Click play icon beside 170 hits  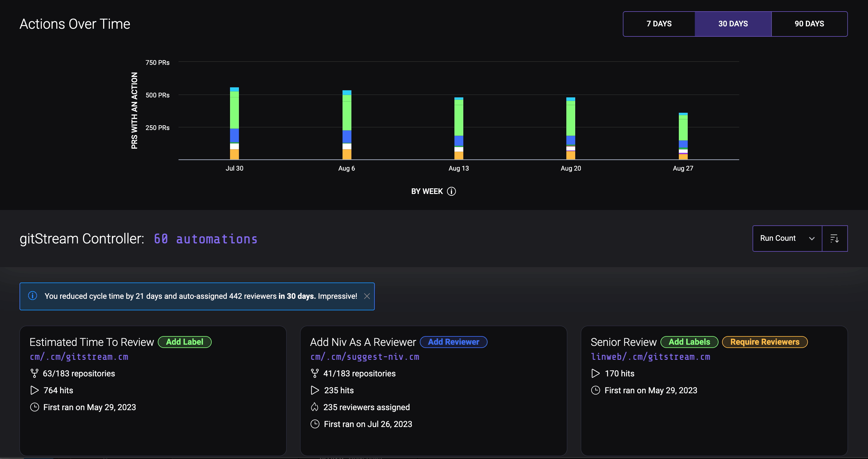click(x=595, y=373)
